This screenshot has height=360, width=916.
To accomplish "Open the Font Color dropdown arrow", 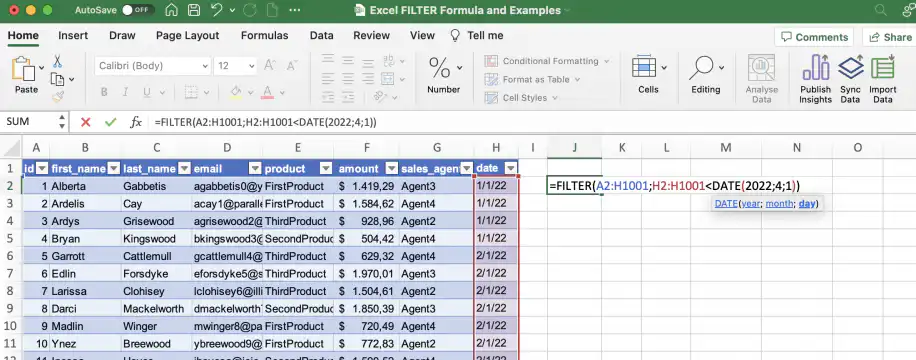I will tap(282, 92).
